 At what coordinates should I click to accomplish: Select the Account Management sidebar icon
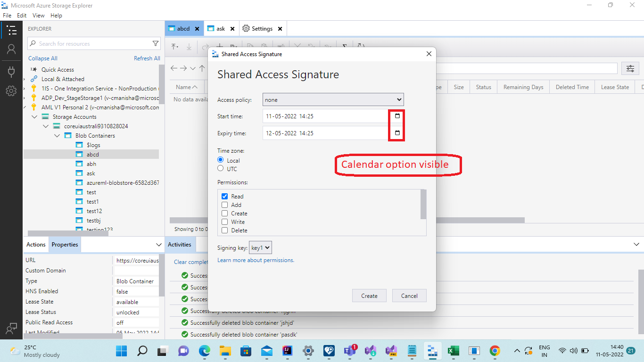[12, 49]
